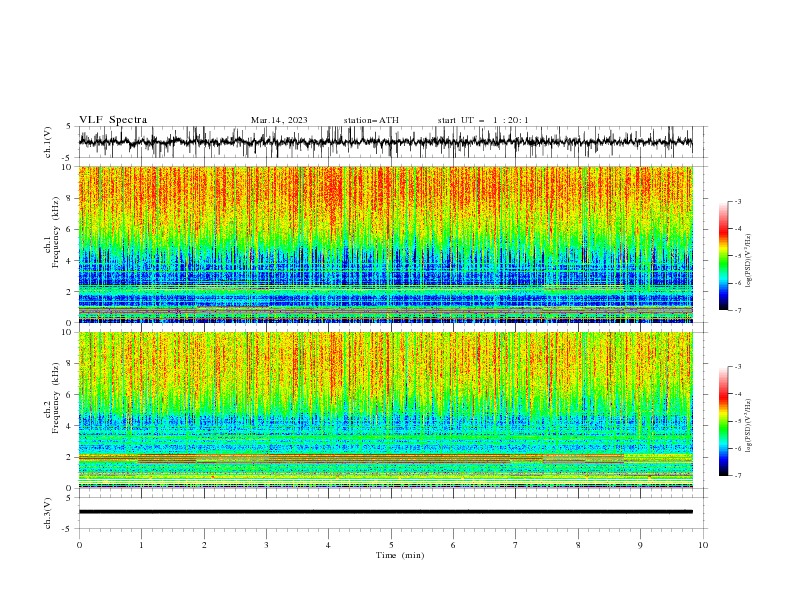
Task: Click the 'ch.3(V)' axis label
Action: click(x=48, y=513)
